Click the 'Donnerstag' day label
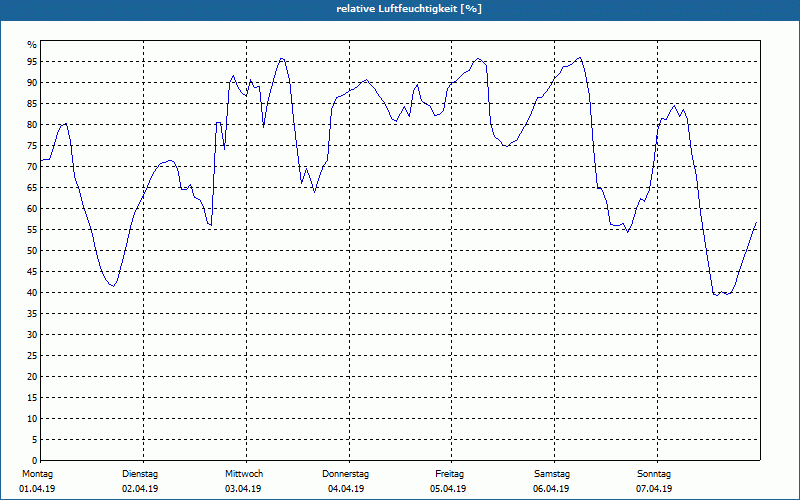The height and width of the screenshot is (500, 800). click(345, 474)
